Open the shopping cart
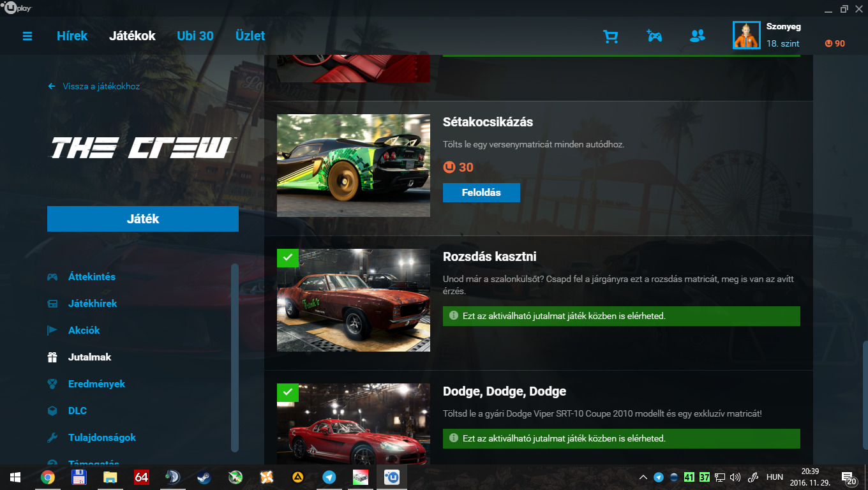Screen dimensions: 868x490 611,36
